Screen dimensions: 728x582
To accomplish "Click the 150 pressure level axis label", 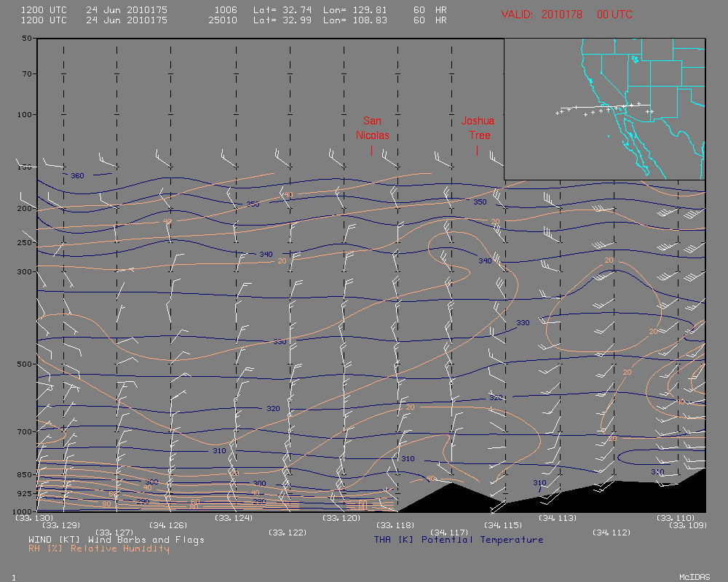I will (x=24, y=167).
